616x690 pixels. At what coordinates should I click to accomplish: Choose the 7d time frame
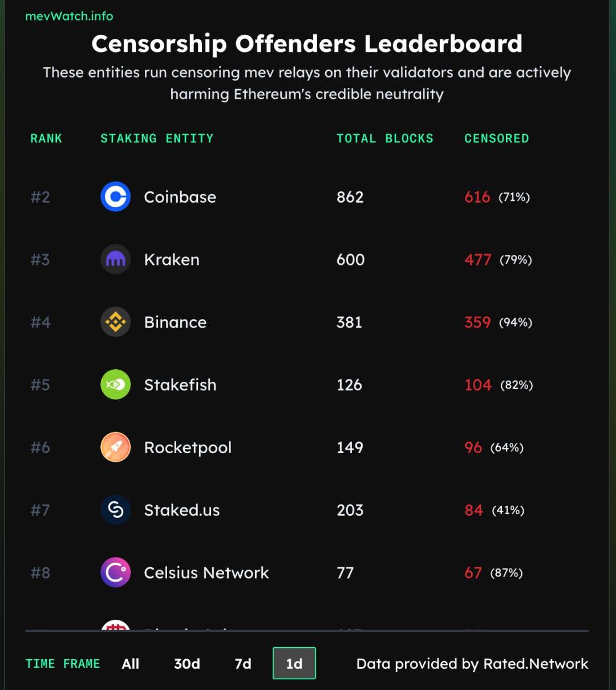tap(243, 664)
